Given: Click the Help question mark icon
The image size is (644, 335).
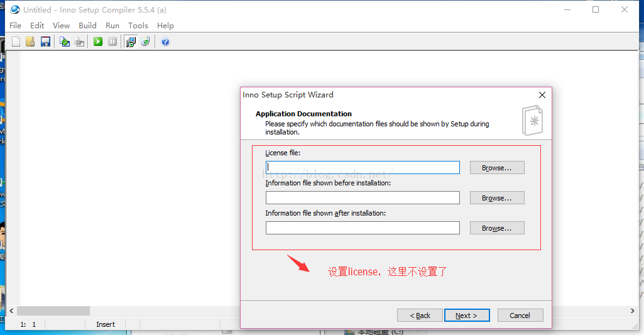Looking at the screenshot, I should (165, 41).
